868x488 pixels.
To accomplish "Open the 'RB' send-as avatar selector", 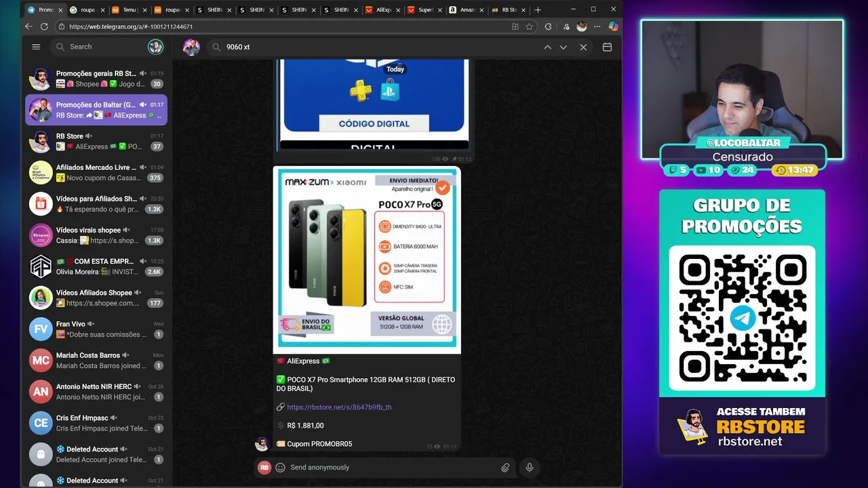I will [264, 467].
